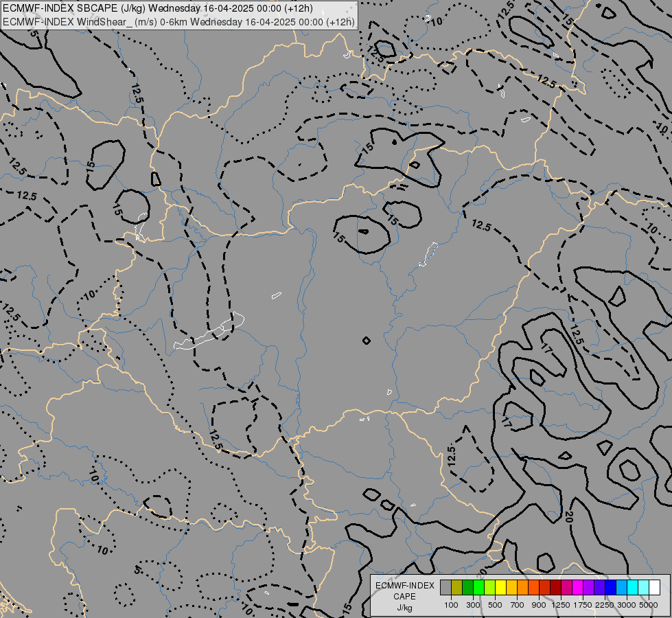Image resolution: width=672 pixels, height=618 pixels.
Task: Select the yellow legend color swatch
Action: coord(500,587)
